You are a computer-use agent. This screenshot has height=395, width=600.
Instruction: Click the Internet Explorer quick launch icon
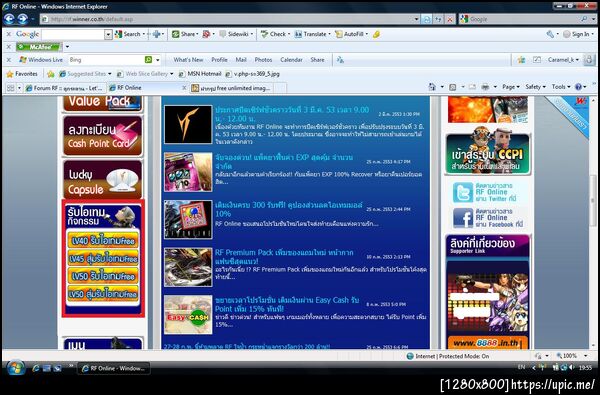pos(36,368)
